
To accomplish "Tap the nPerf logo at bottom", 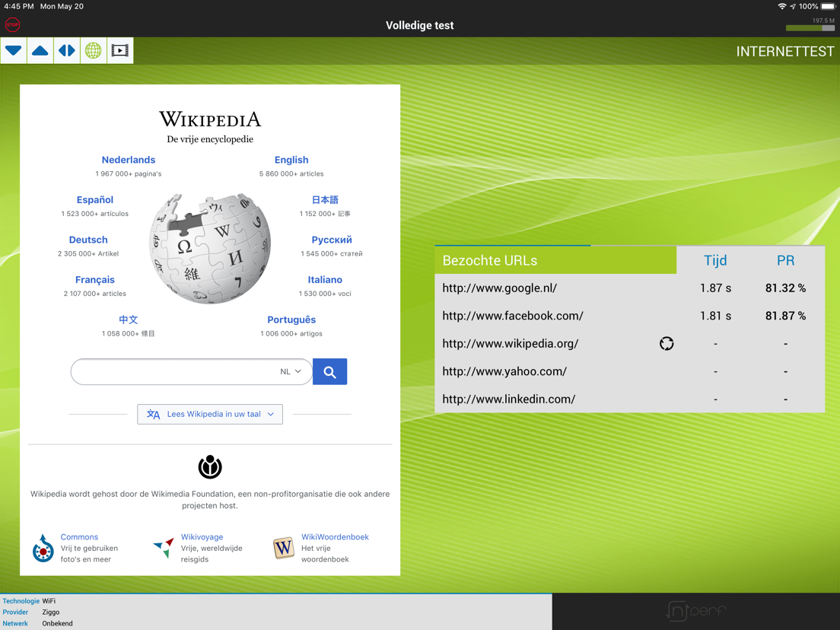I will point(696,611).
